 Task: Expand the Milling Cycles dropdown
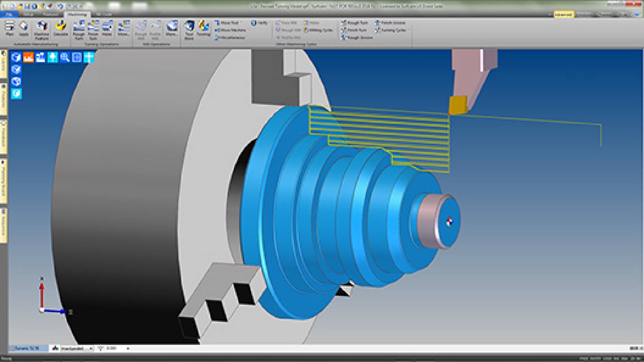point(318,30)
